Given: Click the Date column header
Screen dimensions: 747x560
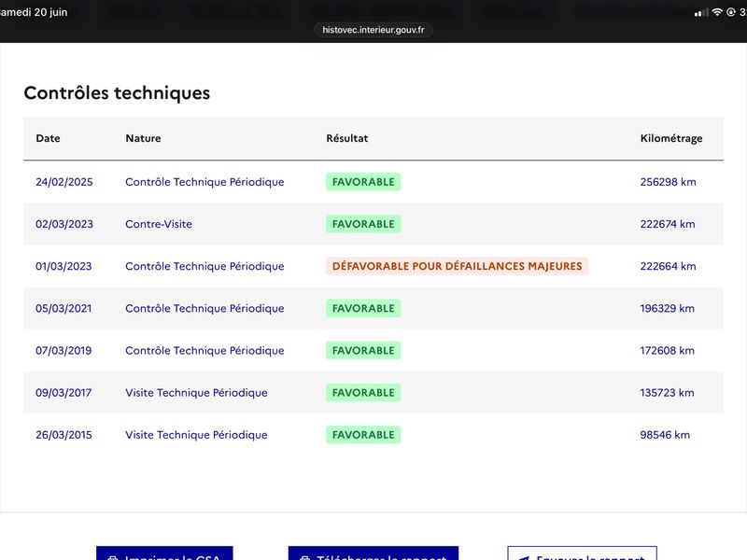Looking at the screenshot, I should pos(49,138).
